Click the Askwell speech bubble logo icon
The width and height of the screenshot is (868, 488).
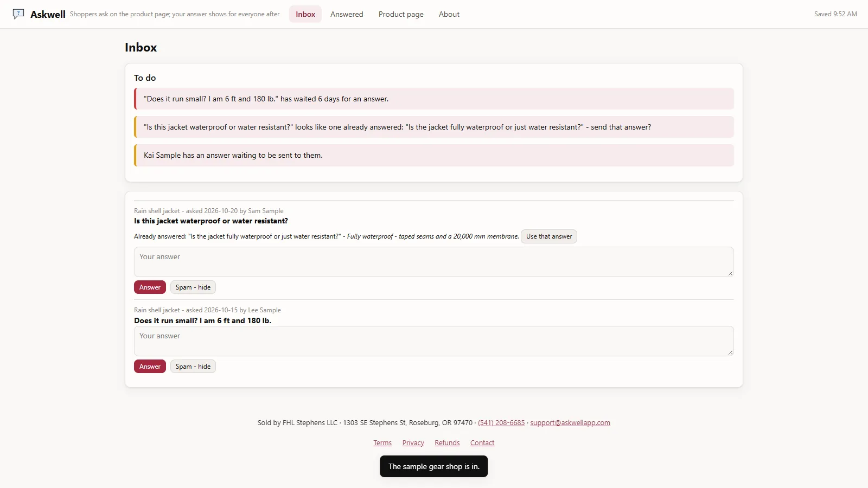click(x=18, y=14)
